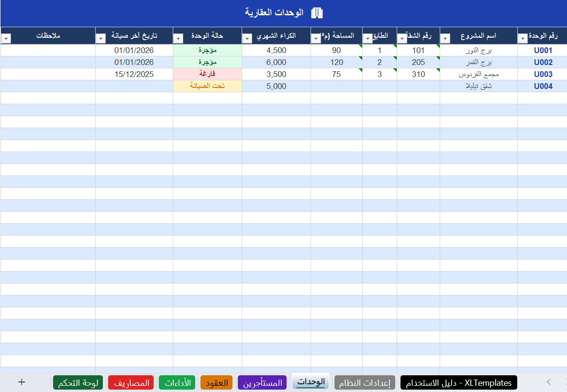The height and width of the screenshot is (392, 567).
Task: Add a new sheet with plus icon
Action: click(x=22, y=382)
